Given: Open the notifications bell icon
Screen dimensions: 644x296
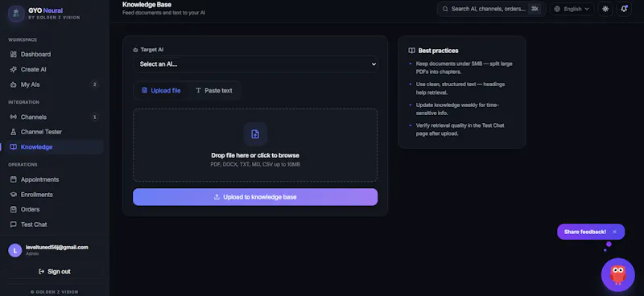Looking at the screenshot, I should (x=623, y=9).
